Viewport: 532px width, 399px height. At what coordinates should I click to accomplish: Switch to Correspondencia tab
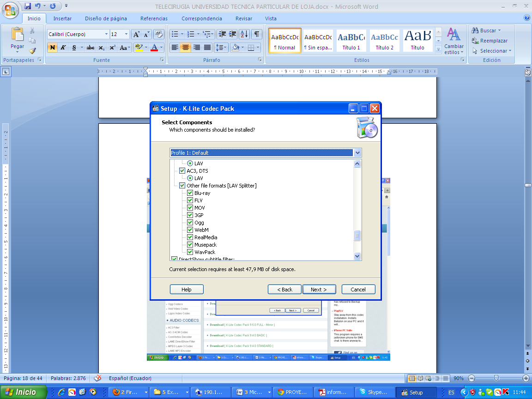pyautogui.click(x=202, y=18)
